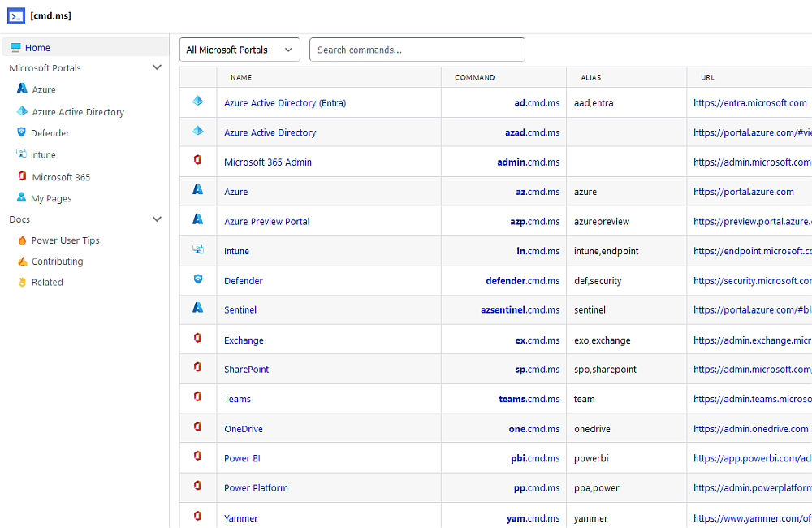The height and width of the screenshot is (528, 812).
Task: Open the https://admin.onedrive.com URL link
Action: coord(751,429)
